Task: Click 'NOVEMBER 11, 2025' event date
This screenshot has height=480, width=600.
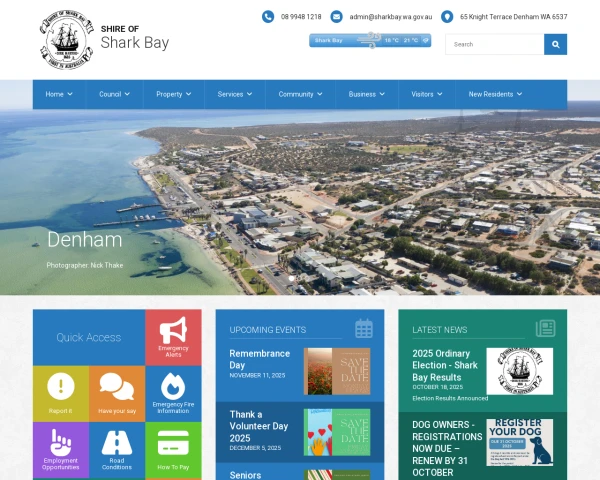Action: tap(257, 376)
